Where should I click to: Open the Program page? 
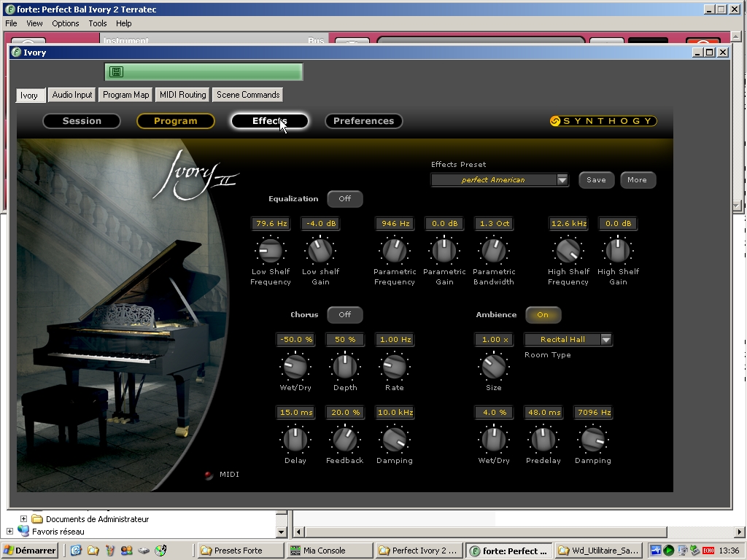175,121
